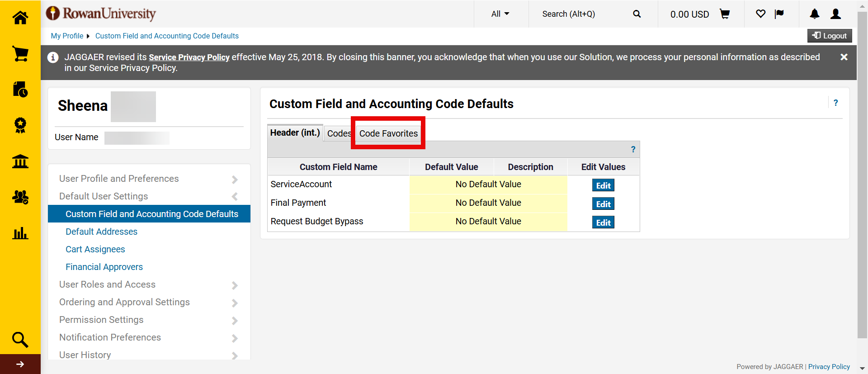Open the Reporting bar chart icon
The width and height of the screenshot is (868, 374).
[20, 233]
